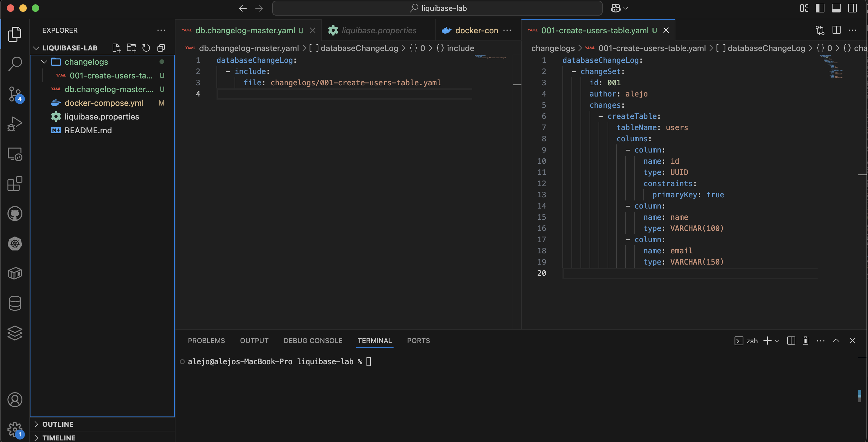The height and width of the screenshot is (442, 868).
Task: Open the stacked layers view in activity bar
Action: coord(15,333)
